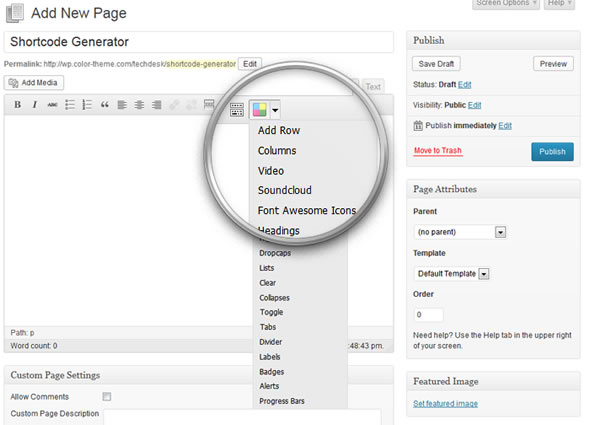Align text center
590x425 pixels.
(139, 105)
